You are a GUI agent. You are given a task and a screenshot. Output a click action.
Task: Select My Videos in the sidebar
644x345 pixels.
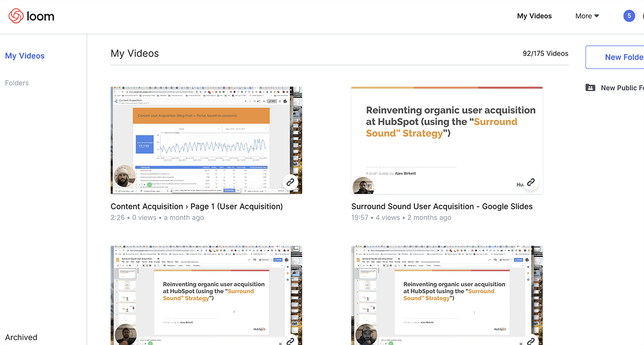point(25,56)
